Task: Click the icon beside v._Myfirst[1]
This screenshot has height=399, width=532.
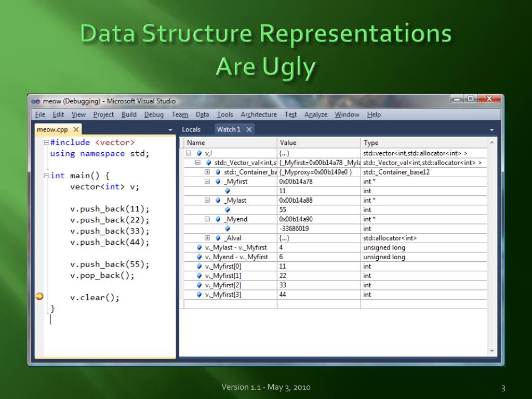Action: pyautogui.click(x=199, y=276)
